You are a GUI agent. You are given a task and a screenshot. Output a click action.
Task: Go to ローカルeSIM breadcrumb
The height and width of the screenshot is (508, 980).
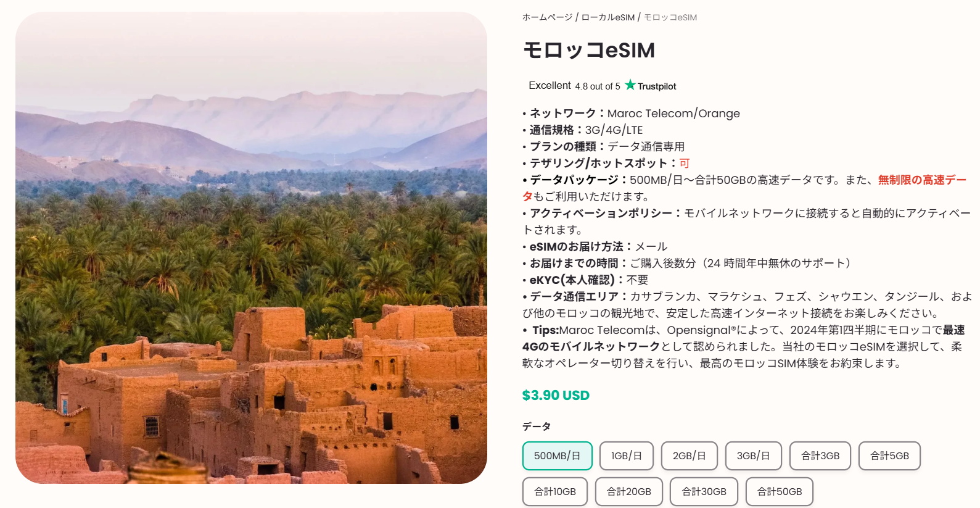click(x=607, y=17)
